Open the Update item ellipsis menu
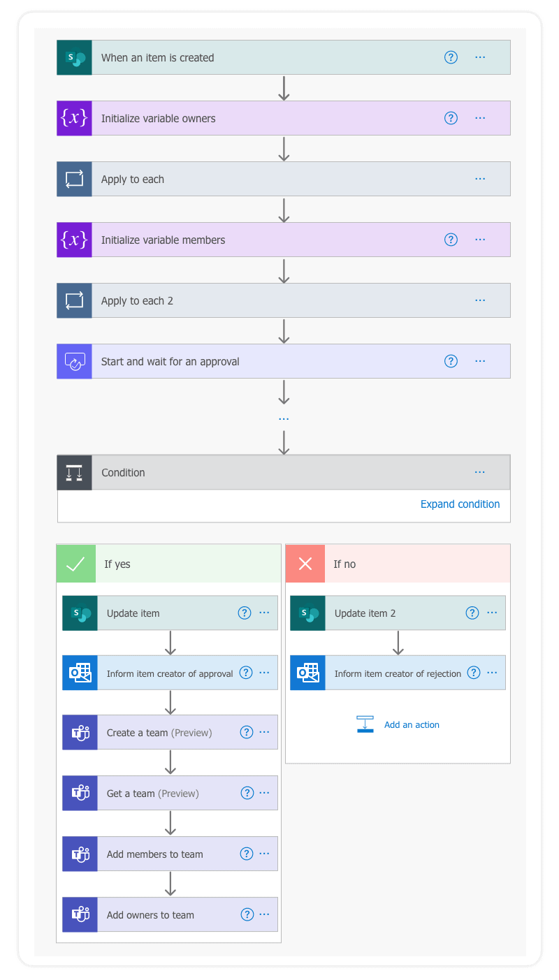This screenshot has width=559, height=980. click(x=265, y=613)
